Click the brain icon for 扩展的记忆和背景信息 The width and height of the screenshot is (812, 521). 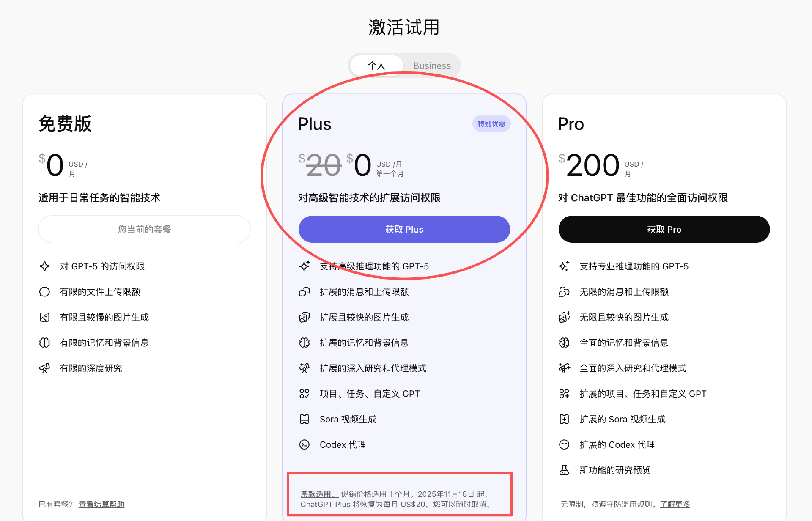[304, 343]
